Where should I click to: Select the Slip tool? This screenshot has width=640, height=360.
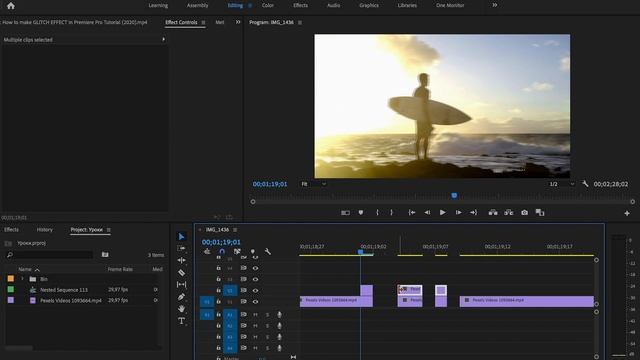pos(181,284)
